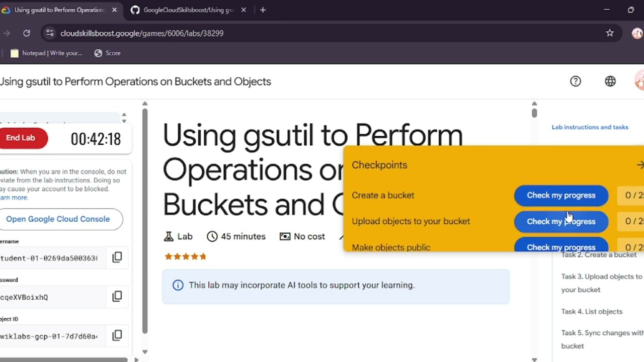644x362 pixels.
Task: Close the gsutil lab browser tab
Action: pos(114,10)
